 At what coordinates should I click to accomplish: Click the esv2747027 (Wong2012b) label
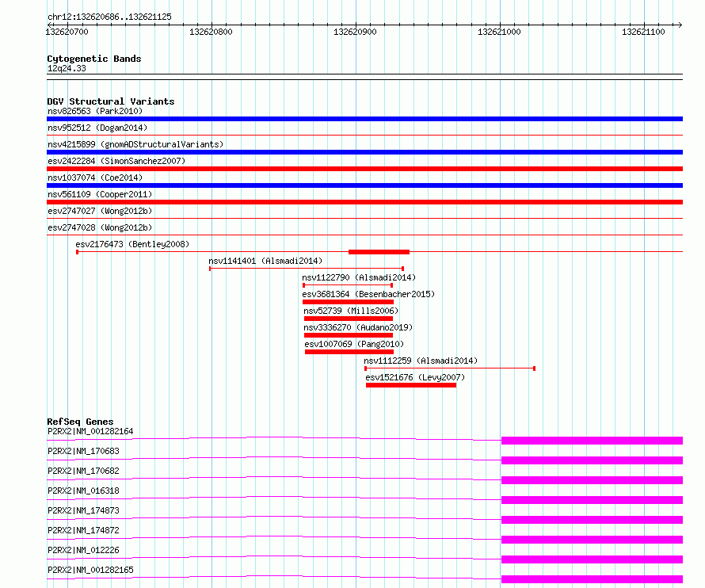coord(100,211)
